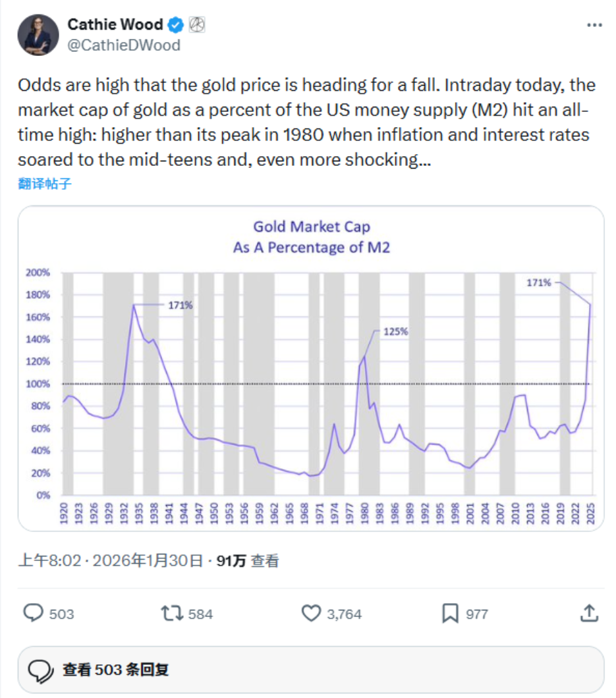Image resolution: width=616 pixels, height=698 pixels.
Task: Click the Cathie Wood display name
Action: (115, 24)
